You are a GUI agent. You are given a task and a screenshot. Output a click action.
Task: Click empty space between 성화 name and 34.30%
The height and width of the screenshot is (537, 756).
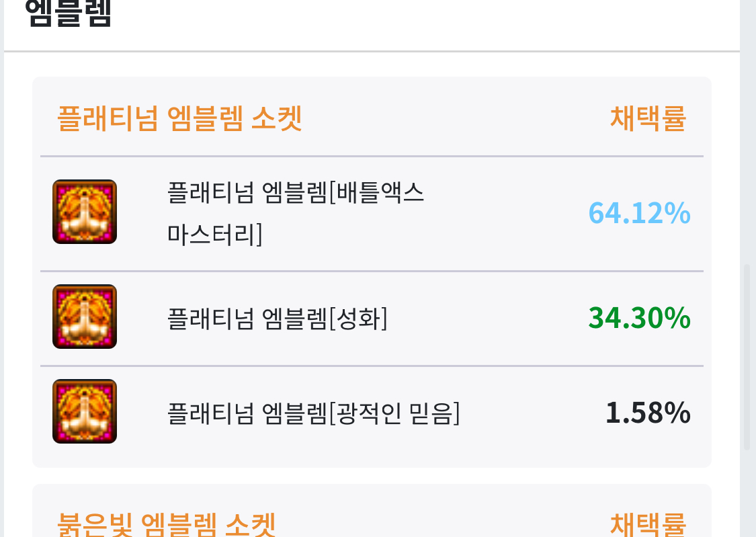484,318
